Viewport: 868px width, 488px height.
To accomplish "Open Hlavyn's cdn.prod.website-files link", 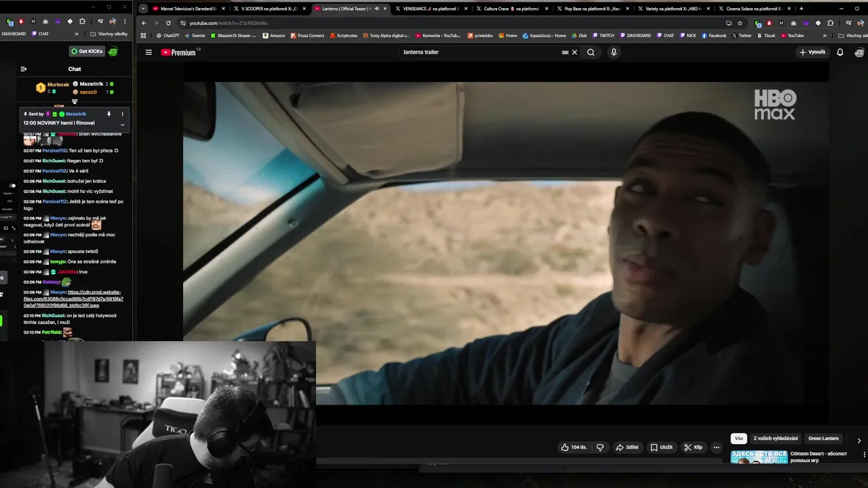I will coord(73,298).
